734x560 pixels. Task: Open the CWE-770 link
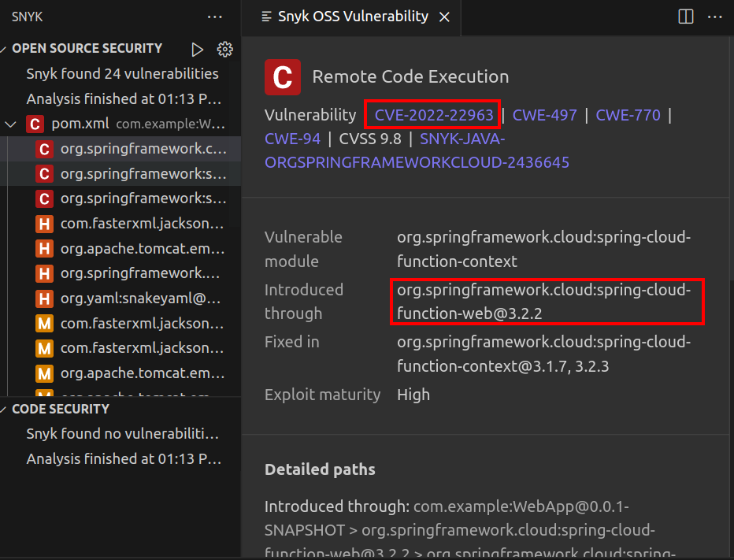coord(628,115)
